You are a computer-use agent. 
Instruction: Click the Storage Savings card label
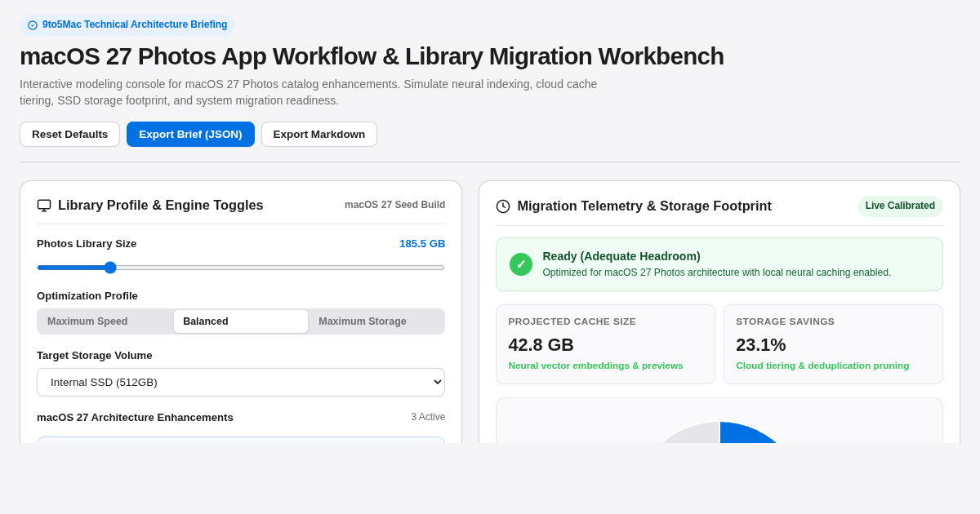tap(785, 321)
